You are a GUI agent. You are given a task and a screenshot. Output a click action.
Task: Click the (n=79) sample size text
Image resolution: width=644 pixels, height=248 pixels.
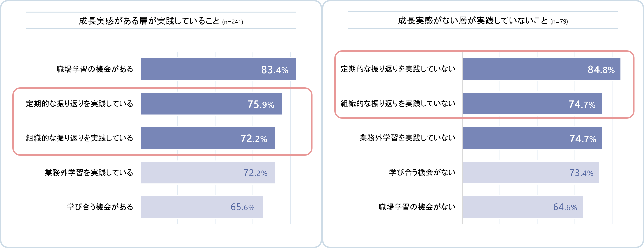pyautogui.click(x=559, y=22)
